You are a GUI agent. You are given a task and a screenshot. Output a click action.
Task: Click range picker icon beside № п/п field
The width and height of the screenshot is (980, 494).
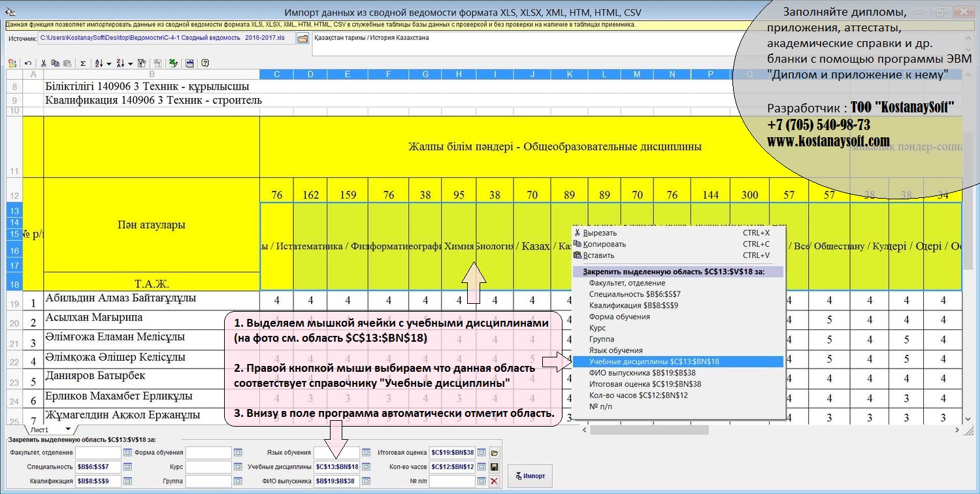pyautogui.click(x=482, y=481)
